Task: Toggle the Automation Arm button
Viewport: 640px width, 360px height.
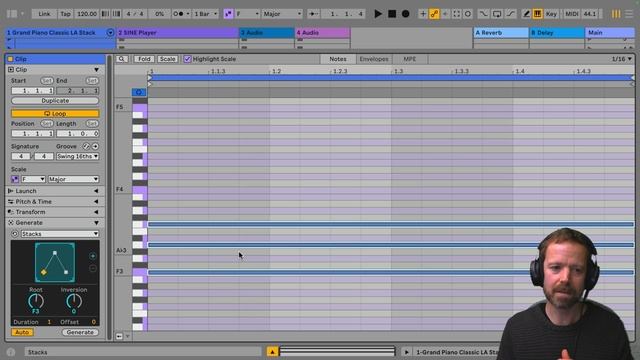Action: [434, 14]
